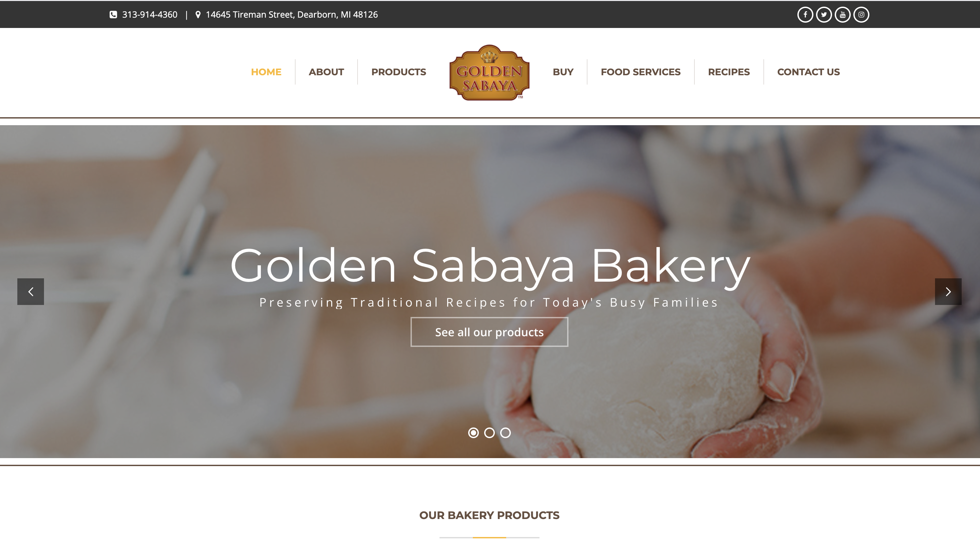Open the Recipes menu item
This screenshot has width=980, height=542.
(x=728, y=72)
